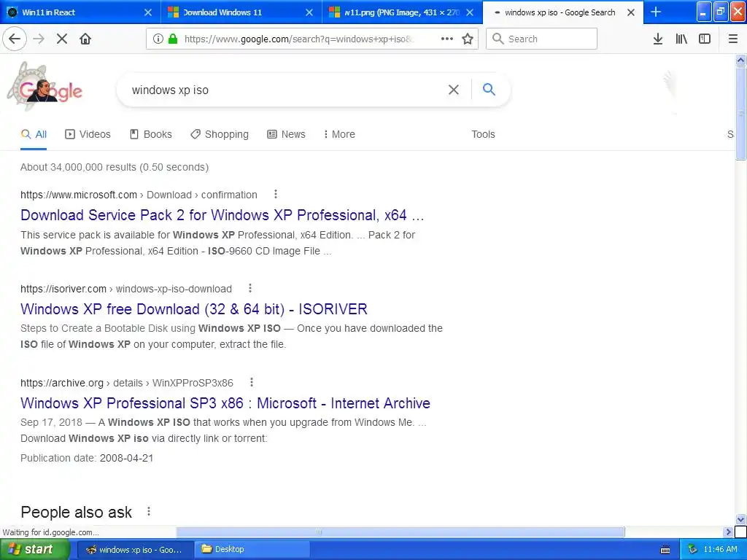Click the horizontal scrollbar thumb
This screenshot has height=560, width=747.
tap(400, 532)
